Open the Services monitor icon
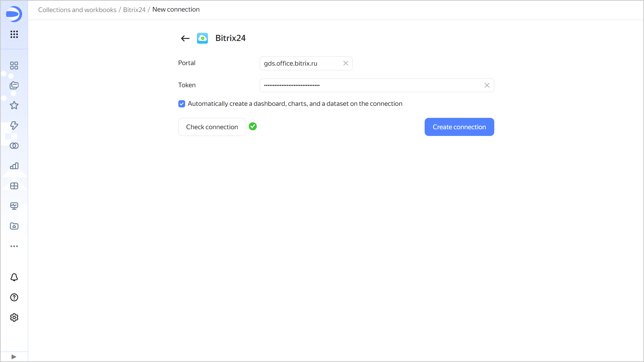 click(x=14, y=206)
